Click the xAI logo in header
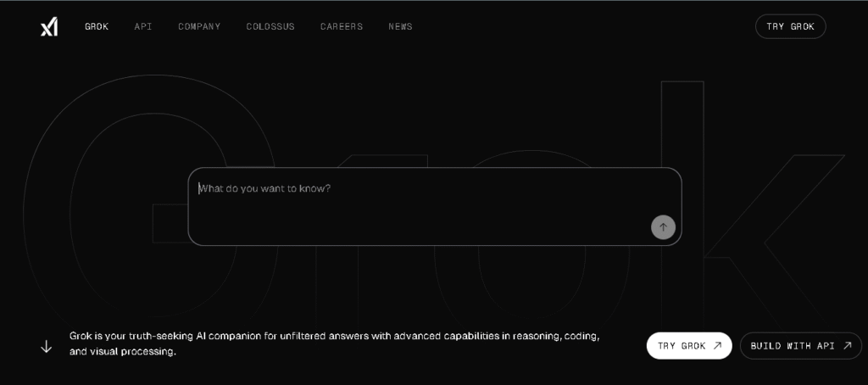Screen dimensions: 868x385 [49, 27]
